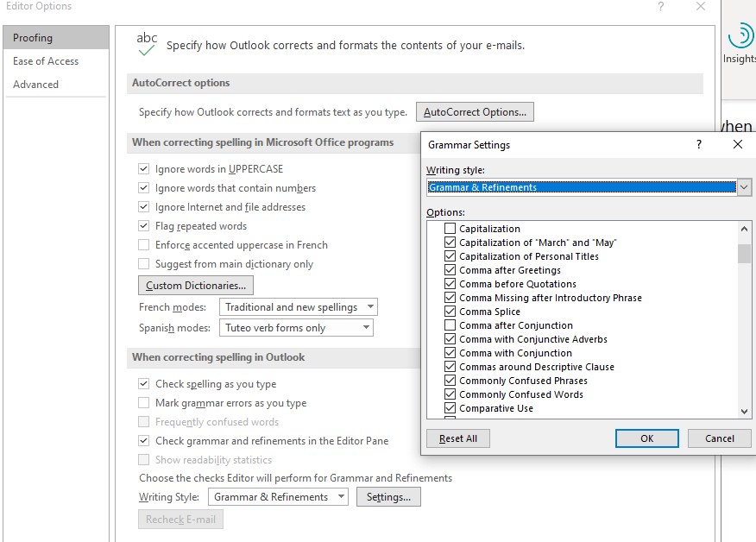The width and height of the screenshot is (756, 542).
Task: Click the Options list scrollbar thumb
Action: (745, 254)
